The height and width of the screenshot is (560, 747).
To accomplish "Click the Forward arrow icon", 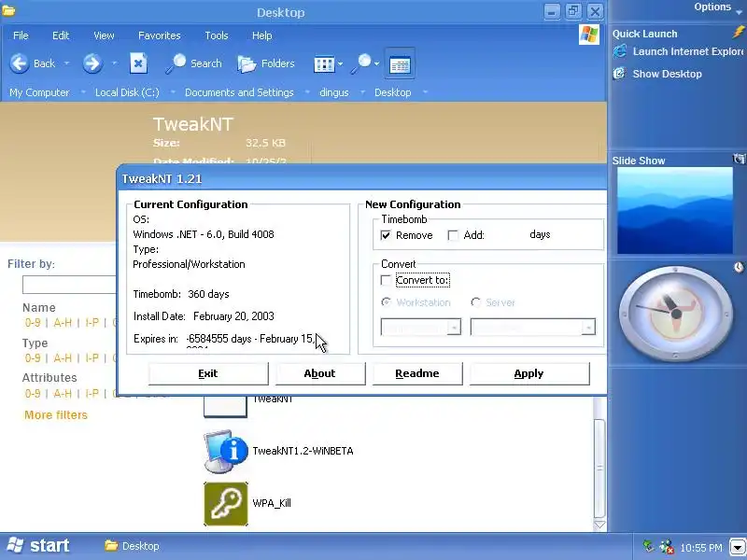I will pyautogui.click(x=92, y=63).
